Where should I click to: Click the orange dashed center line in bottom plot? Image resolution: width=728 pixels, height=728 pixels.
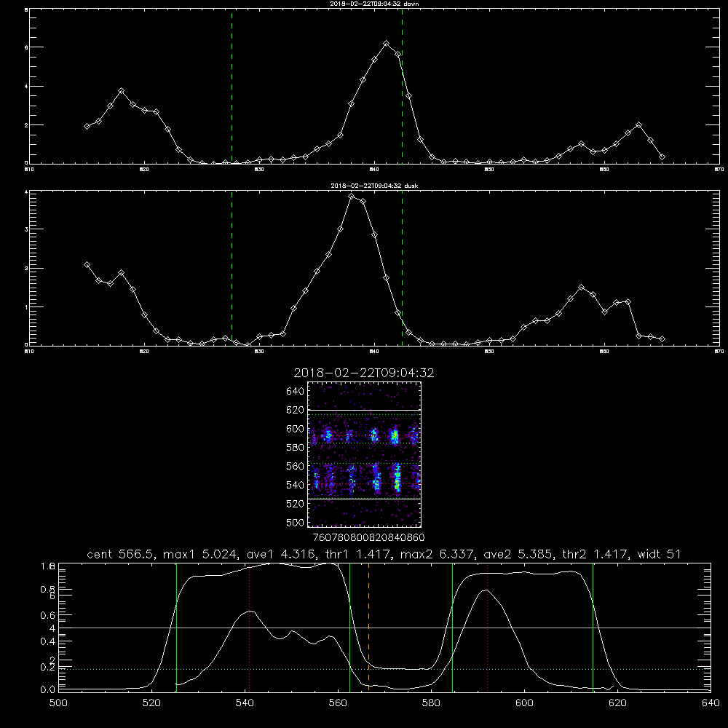click(x=368, y=627)
